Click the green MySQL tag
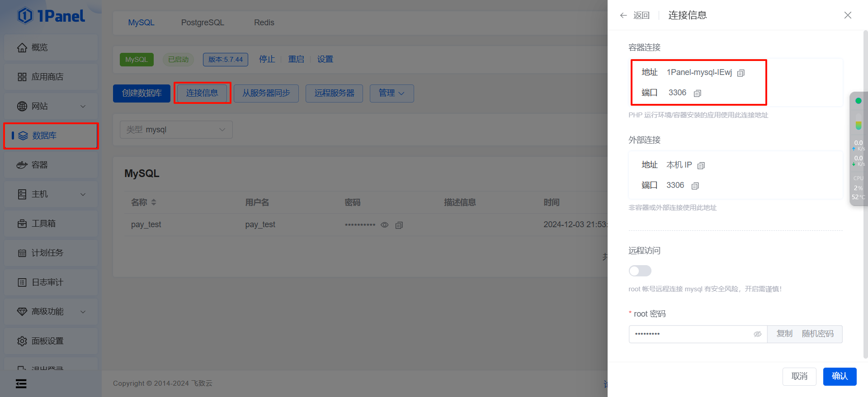The image size is (868, 397). point(137,60)
